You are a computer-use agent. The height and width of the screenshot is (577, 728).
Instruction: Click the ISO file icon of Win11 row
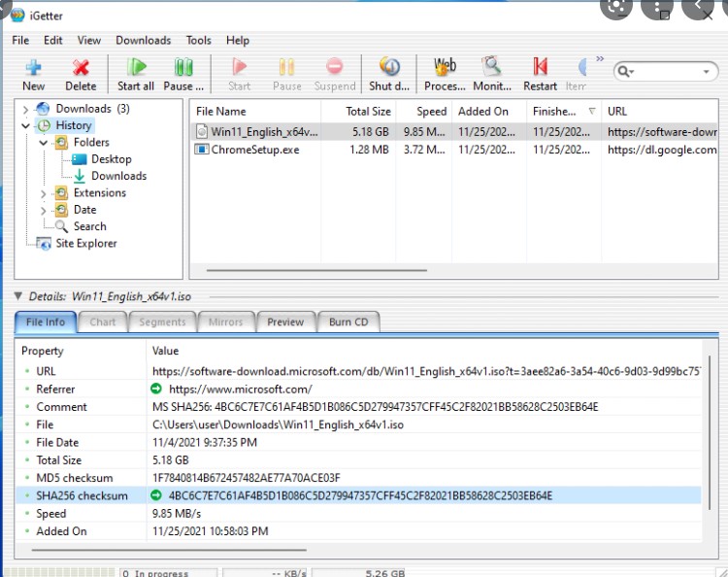(202, 132)
